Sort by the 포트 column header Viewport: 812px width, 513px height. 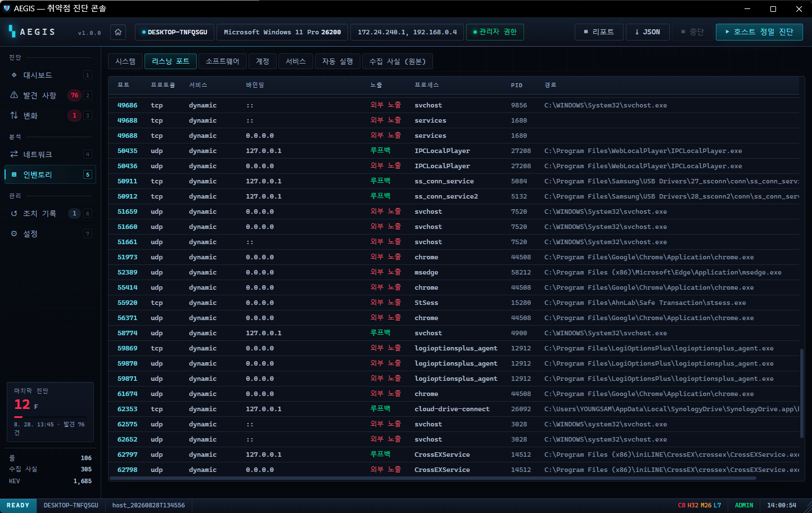pos(123,85)
